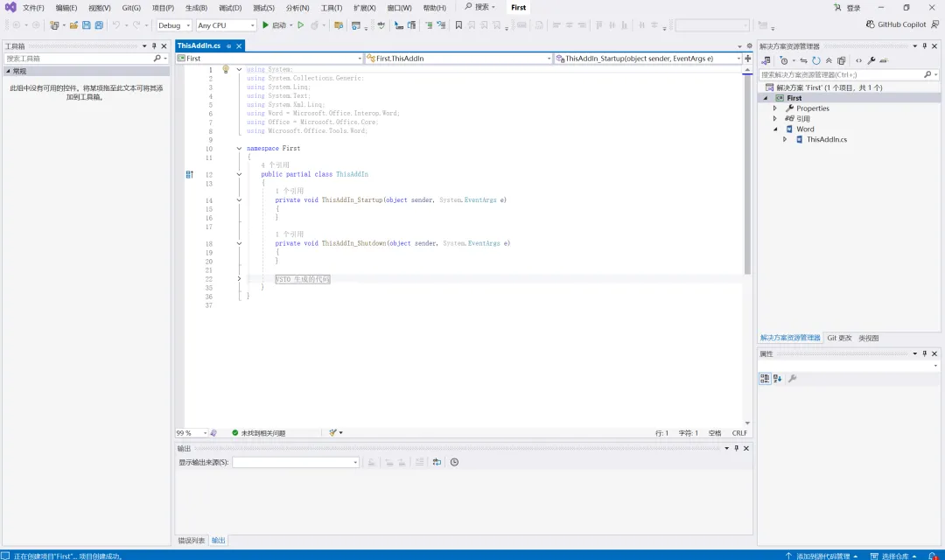Click the code cleanup broom icon
Image resolution: width=945 pixels, height=560 pixels.
tap(332, 433)
